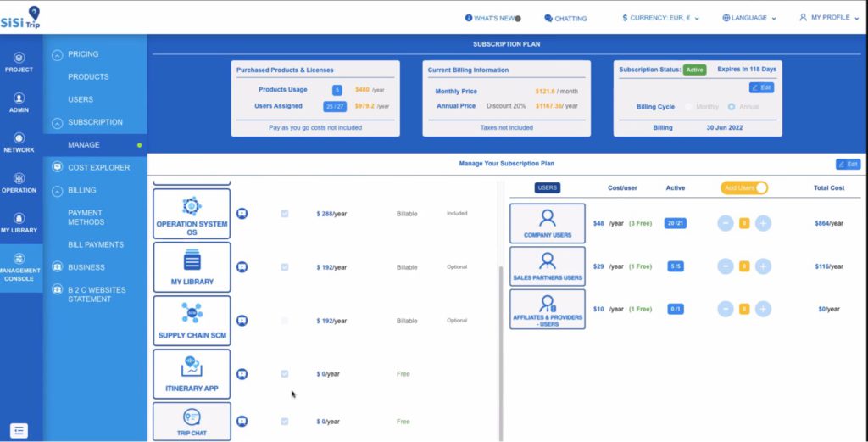Click the Sales Partners Users tile
This screenshot has height=442, width=868.
[x=548, y=266]
